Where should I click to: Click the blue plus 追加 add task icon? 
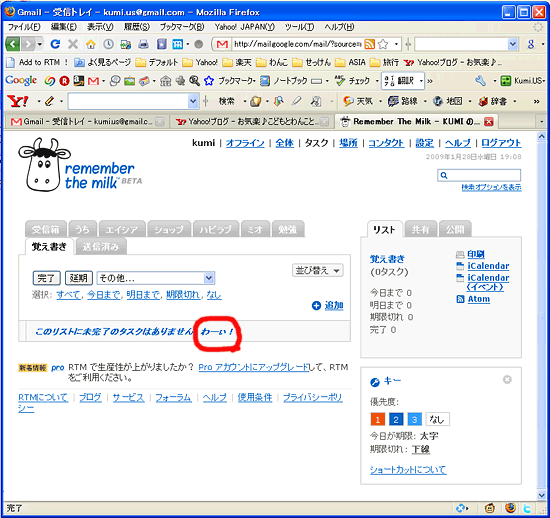[x=316, y=306]
